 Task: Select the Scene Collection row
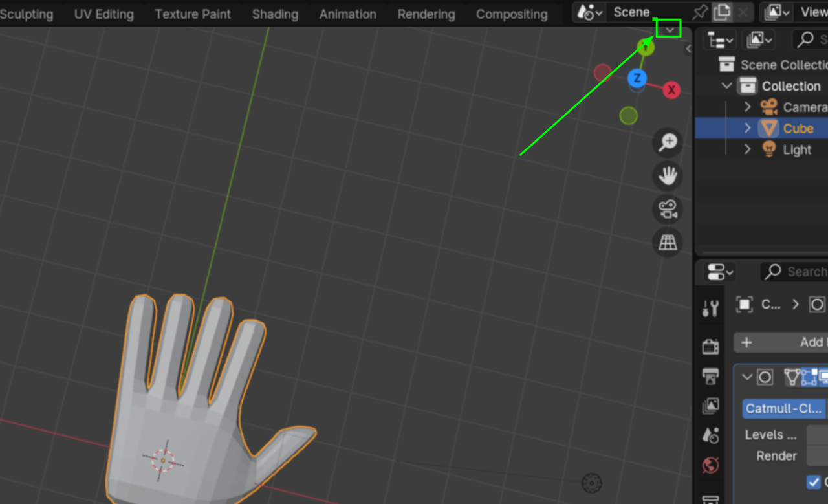(761, 65)
